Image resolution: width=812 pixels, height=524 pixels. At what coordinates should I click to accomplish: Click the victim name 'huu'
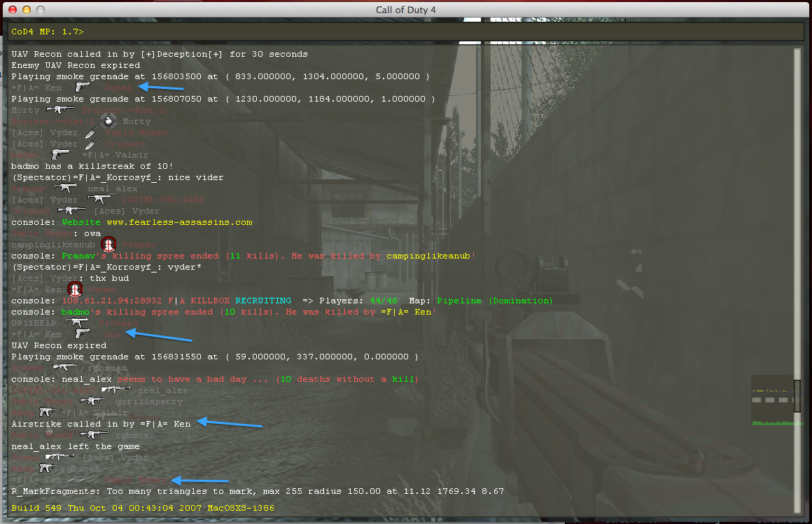tap(113, 334)
